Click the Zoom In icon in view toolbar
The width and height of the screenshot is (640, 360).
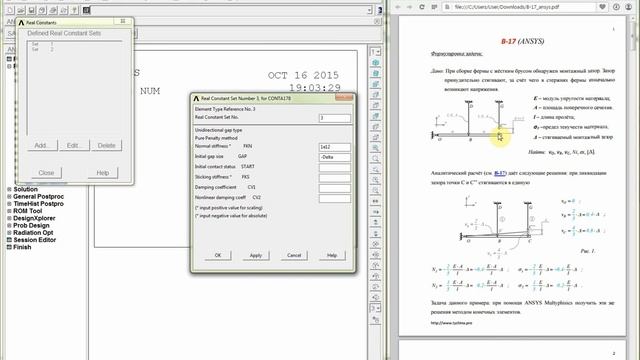376,180
